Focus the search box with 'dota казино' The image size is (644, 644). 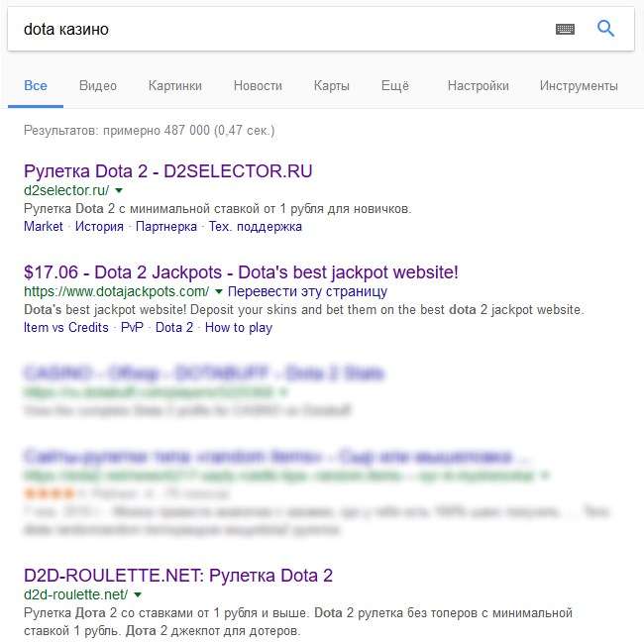pyautogui.click(x=277, y=30)
